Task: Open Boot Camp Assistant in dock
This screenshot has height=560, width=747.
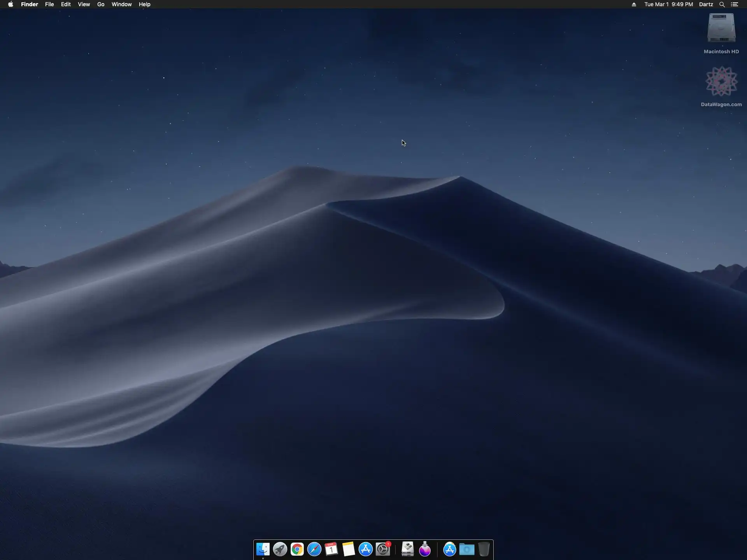Action: 407,549
